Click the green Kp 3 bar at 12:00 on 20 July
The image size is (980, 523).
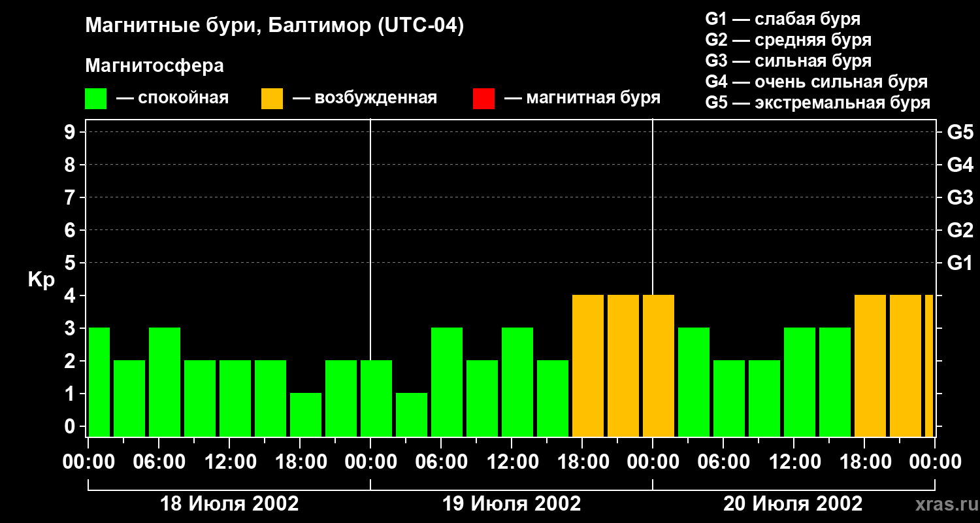pyautogui.click(x=800, y=382)
